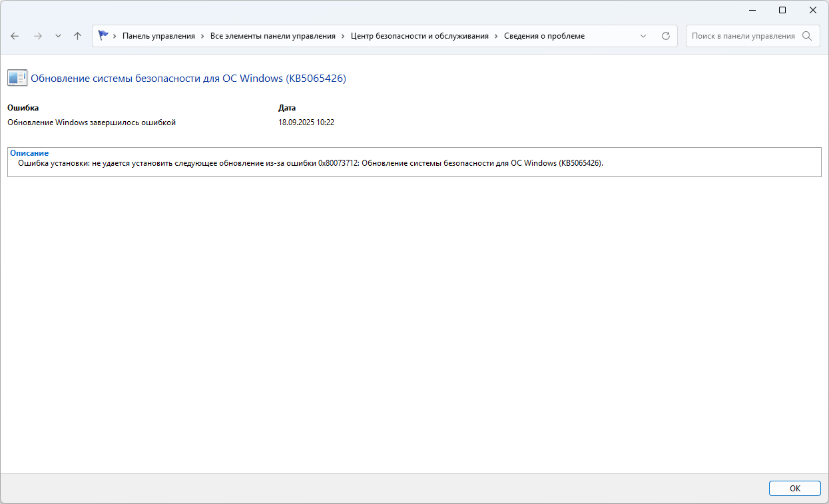This screenshot has width=829, height=504.
Task: Open the Панель управления breadcrumb
Action: (158, 36)
